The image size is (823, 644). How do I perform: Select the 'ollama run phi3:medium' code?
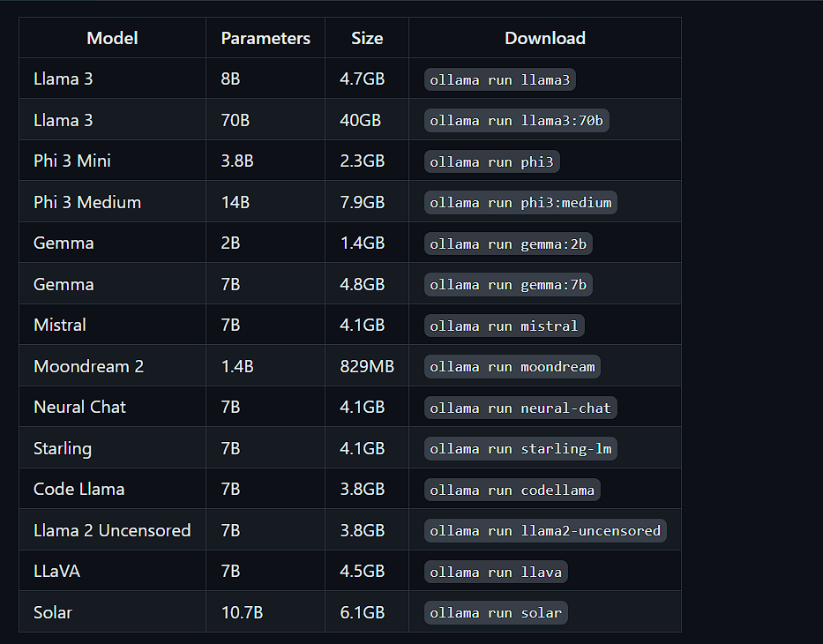point(520,202)
